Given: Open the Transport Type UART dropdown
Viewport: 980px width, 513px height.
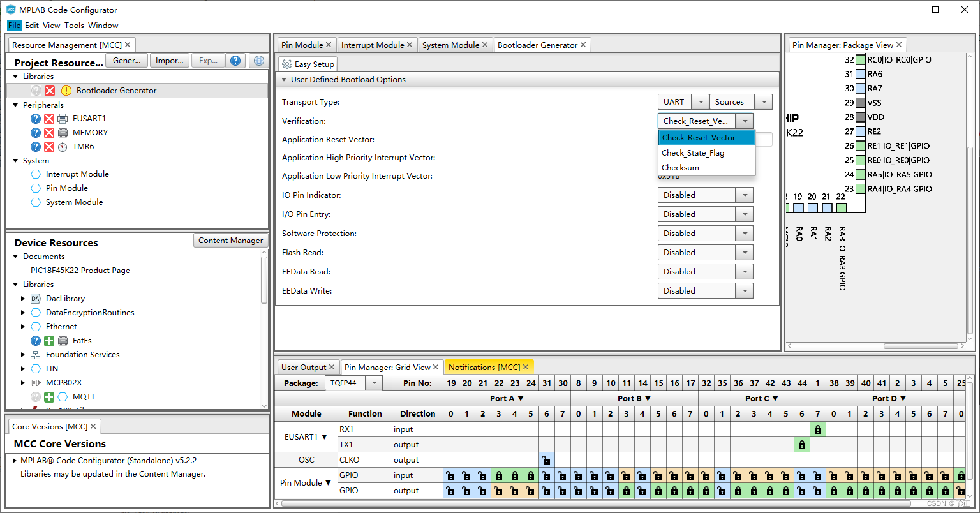Looking at the screenshot, I should pyautogui.click(x=700, y=101).
